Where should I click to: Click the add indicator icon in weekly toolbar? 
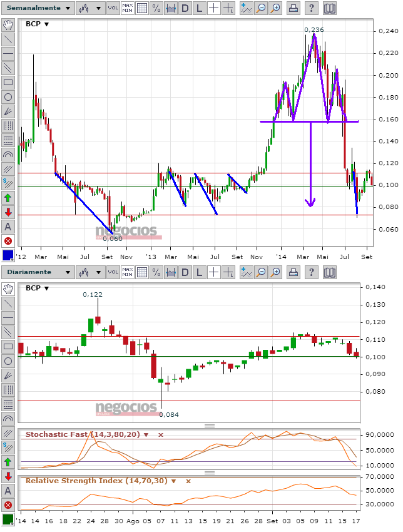click(246, 8)
